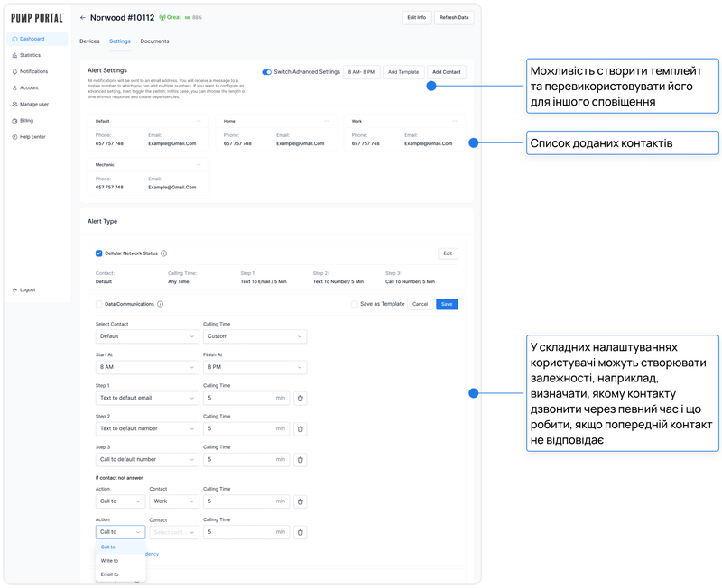The image size is (722, 588).
Task: Open the Finish At dropdown
Action: [255, 367]
